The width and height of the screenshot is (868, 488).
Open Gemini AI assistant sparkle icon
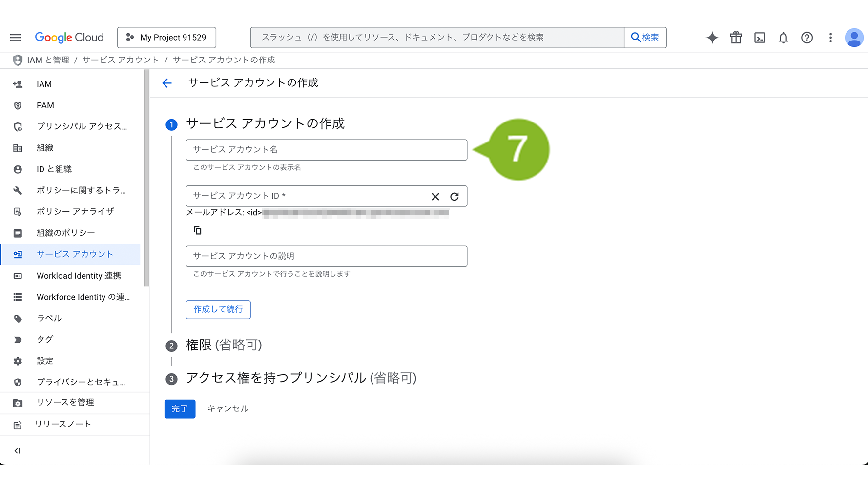tap(712, 38)
